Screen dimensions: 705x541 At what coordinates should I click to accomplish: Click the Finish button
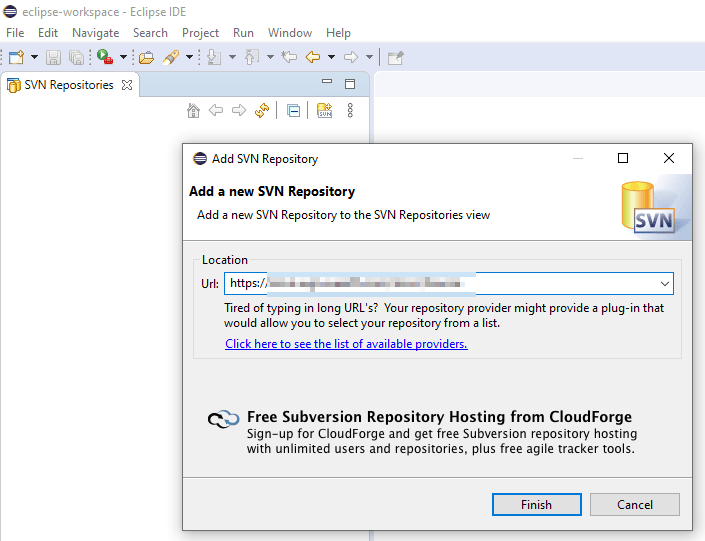(x=536, y=504)
